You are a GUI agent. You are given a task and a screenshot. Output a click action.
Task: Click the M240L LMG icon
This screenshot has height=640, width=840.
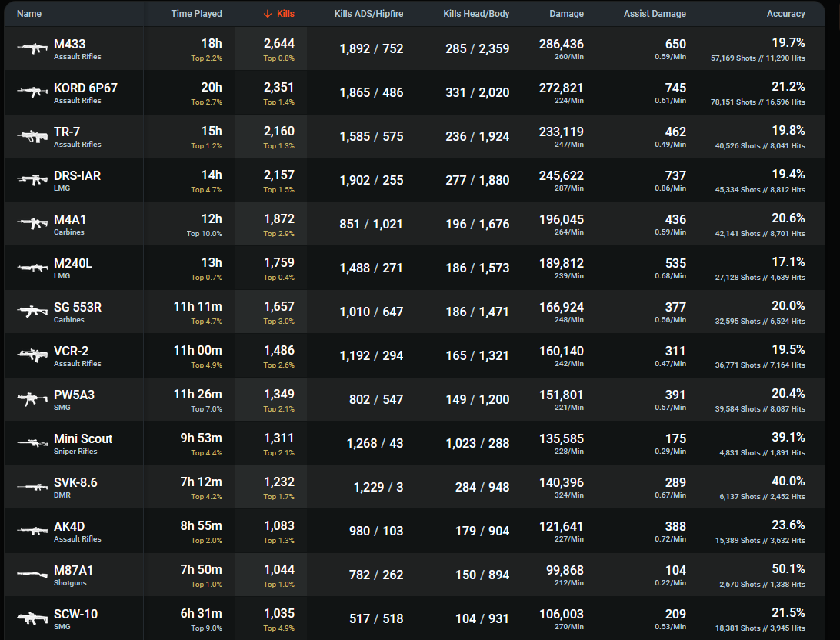click(x=32, y=268)
